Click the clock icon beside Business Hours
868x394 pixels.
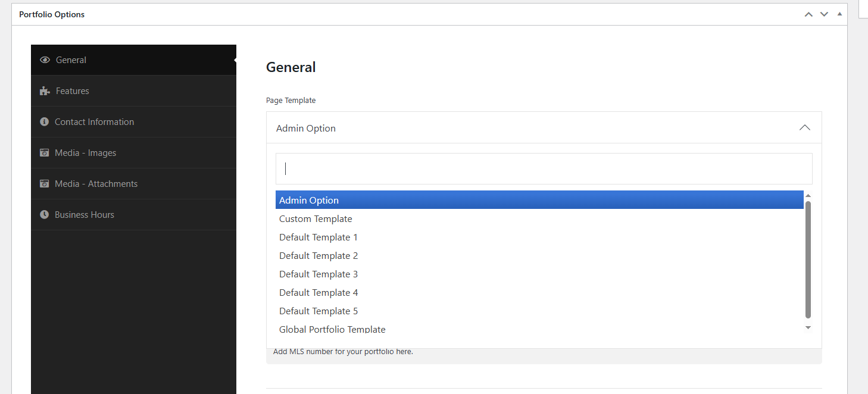click(x=44, y=215)
